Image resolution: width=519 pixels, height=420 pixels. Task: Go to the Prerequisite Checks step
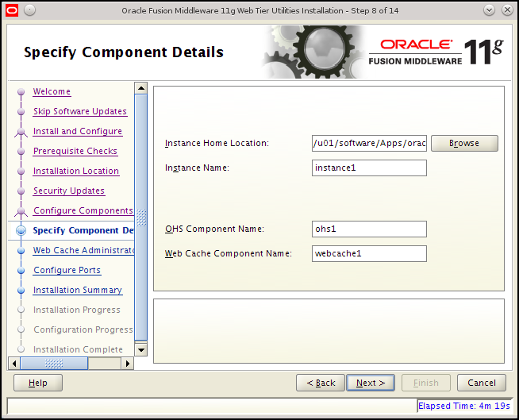point(75,152)
